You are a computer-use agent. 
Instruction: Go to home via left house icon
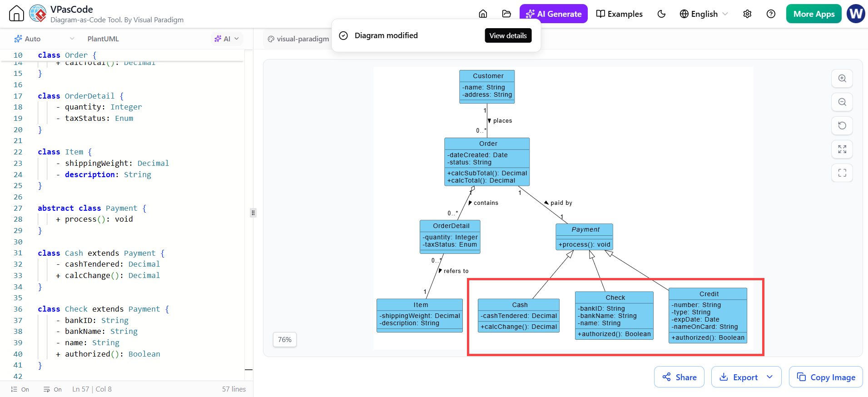pyautogui.click(x=16, y=14)
